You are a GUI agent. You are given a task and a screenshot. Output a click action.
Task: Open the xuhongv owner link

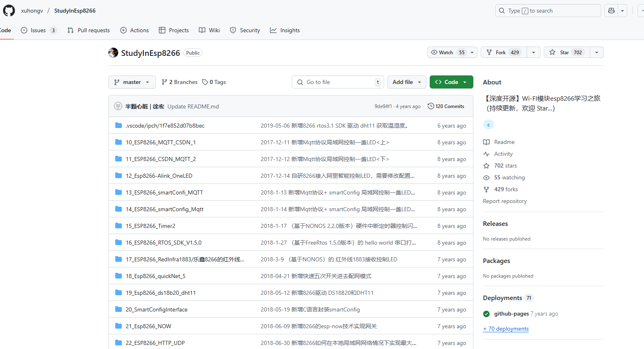(x=32, y=11)
